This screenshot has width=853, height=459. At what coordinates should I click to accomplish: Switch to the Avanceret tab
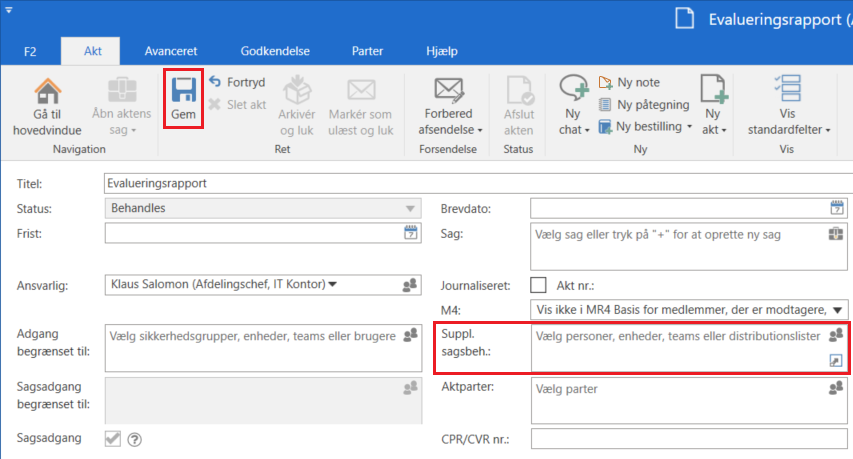[x=171, y=51]
